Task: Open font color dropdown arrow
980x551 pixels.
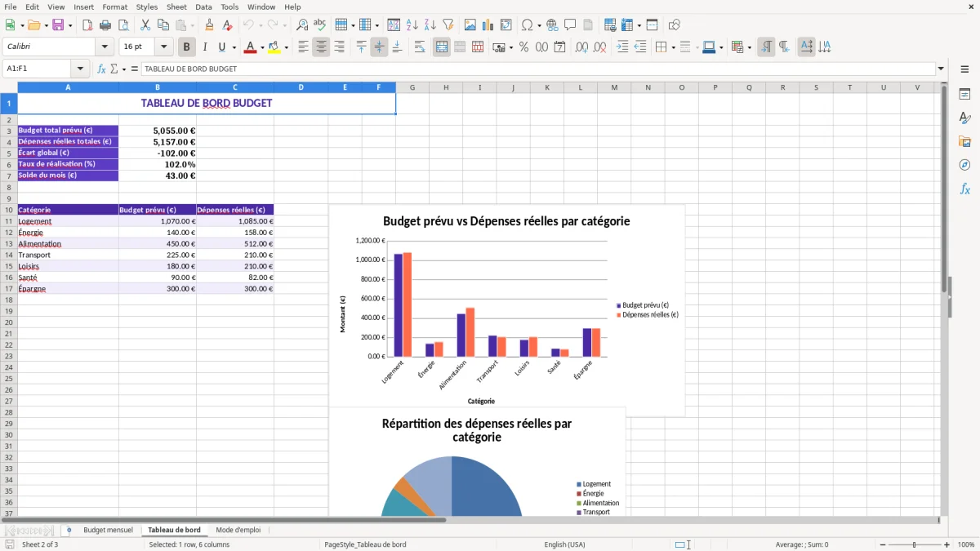Action: tap(262, 48)
